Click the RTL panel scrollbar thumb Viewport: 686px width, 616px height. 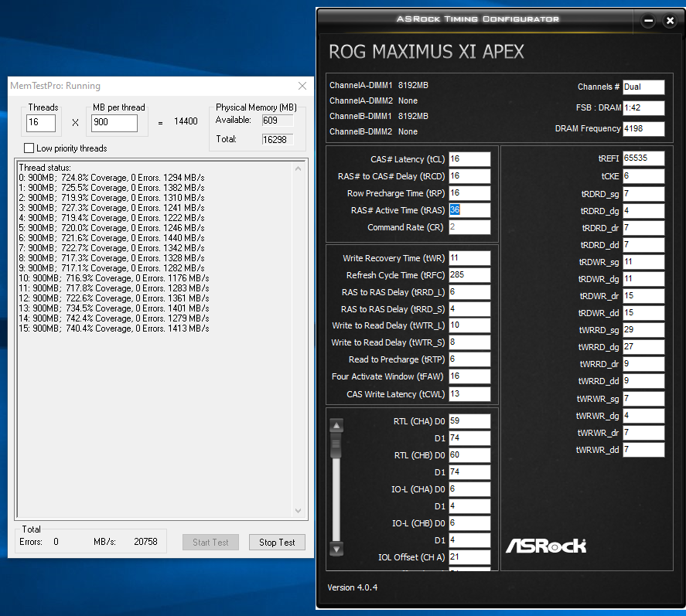(336, 446)
